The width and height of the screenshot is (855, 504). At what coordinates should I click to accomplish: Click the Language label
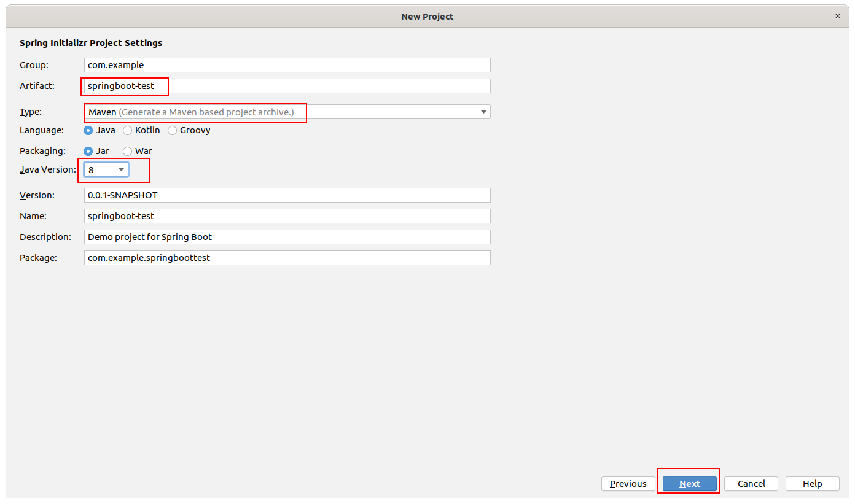tap(42, 130)
